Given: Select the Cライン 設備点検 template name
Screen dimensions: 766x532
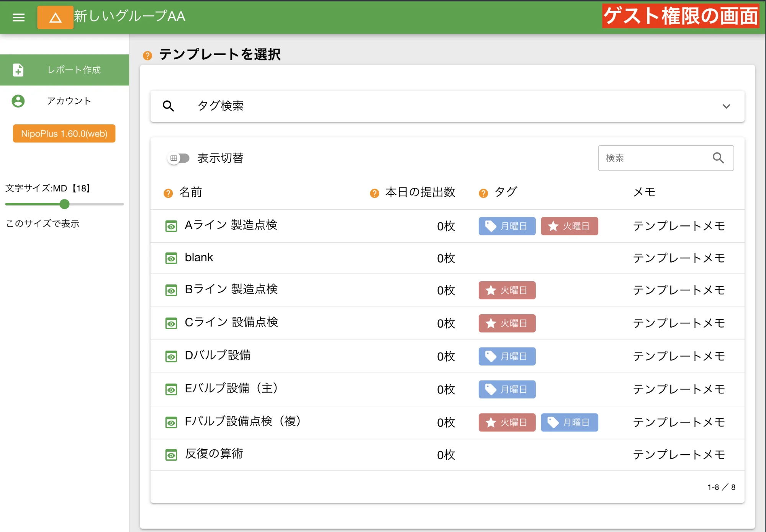Looking at the screenshot, I should 231,322.
